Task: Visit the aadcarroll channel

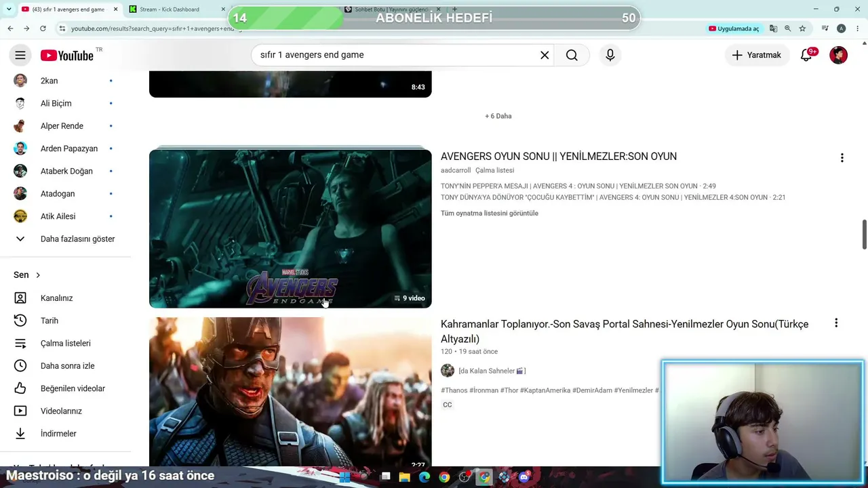Action: pyautogui.click(x=456, y=171)
